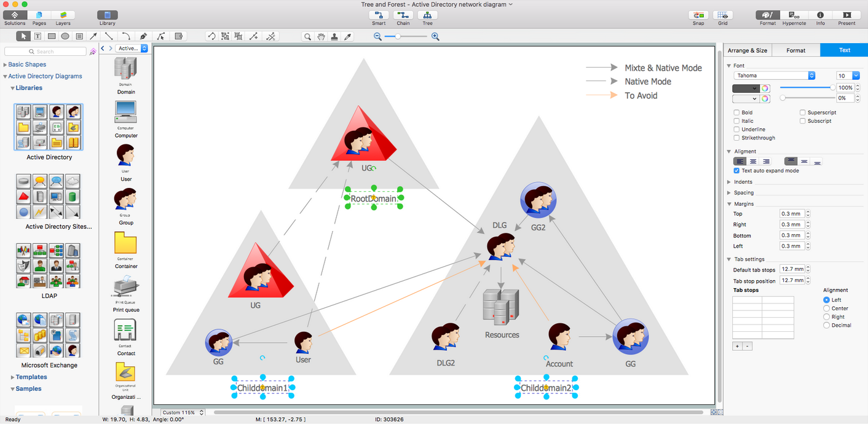Click the Top margin input field
Screen dimensions: 868x424
[x=792, y=214]
